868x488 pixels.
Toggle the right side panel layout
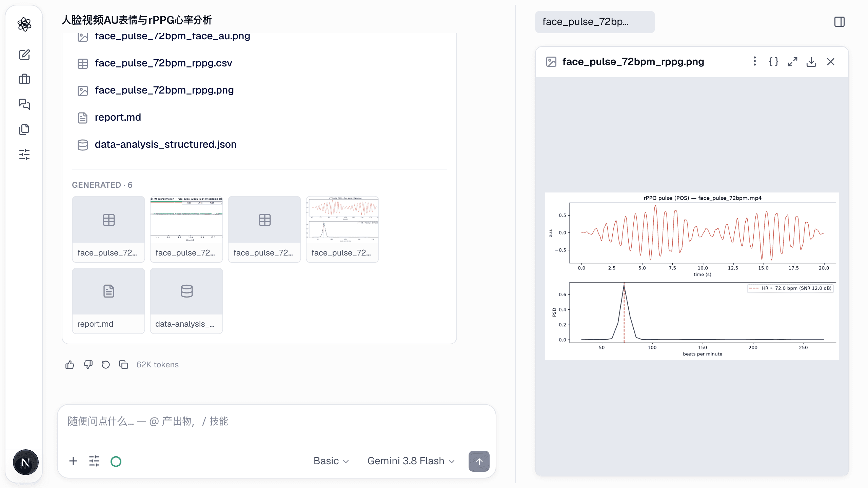(x=840, y=22)
